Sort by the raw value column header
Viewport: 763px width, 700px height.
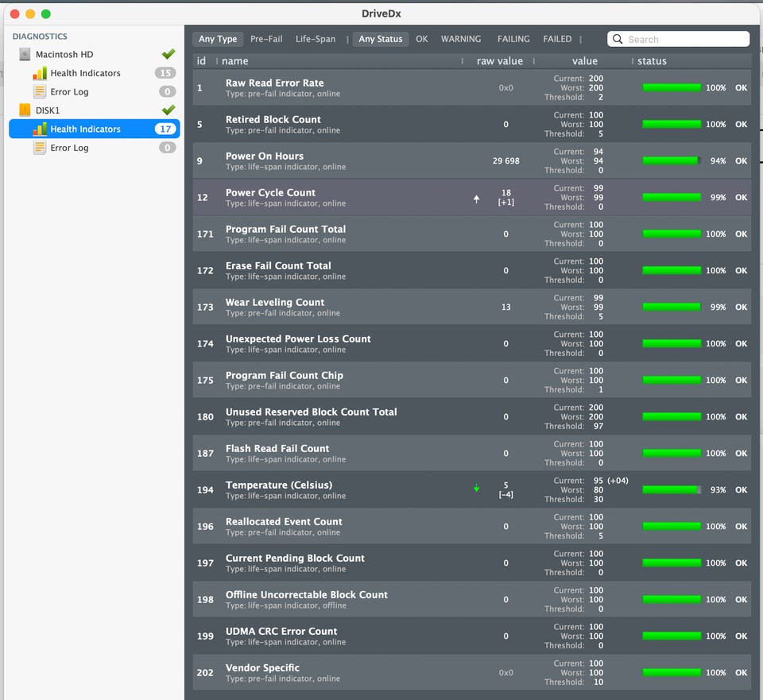coord(499,61)
